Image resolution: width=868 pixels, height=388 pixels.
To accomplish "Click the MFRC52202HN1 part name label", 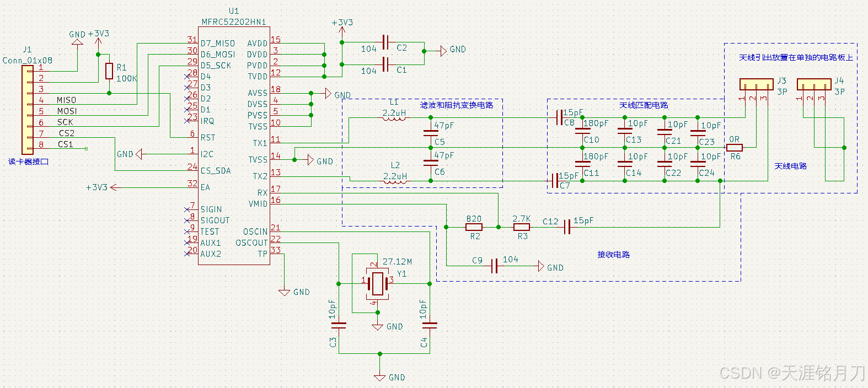I will coord(234,22).
